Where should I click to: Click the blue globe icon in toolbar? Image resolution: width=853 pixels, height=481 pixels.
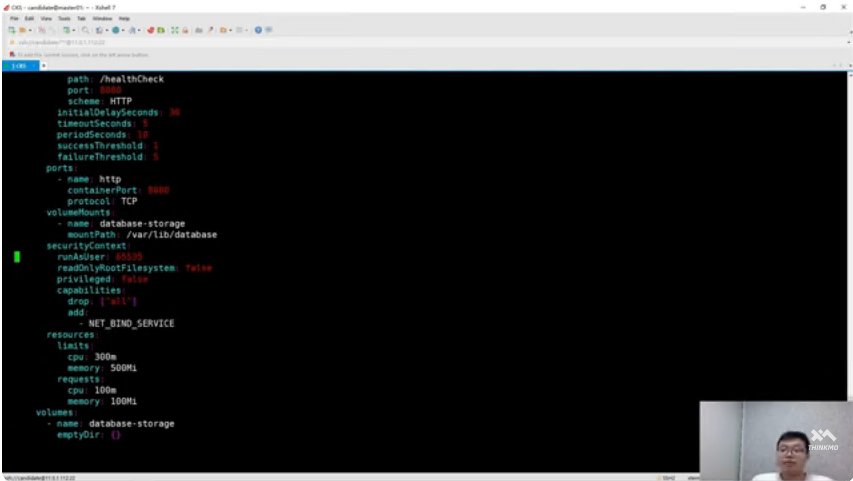(x=116, y=30)
